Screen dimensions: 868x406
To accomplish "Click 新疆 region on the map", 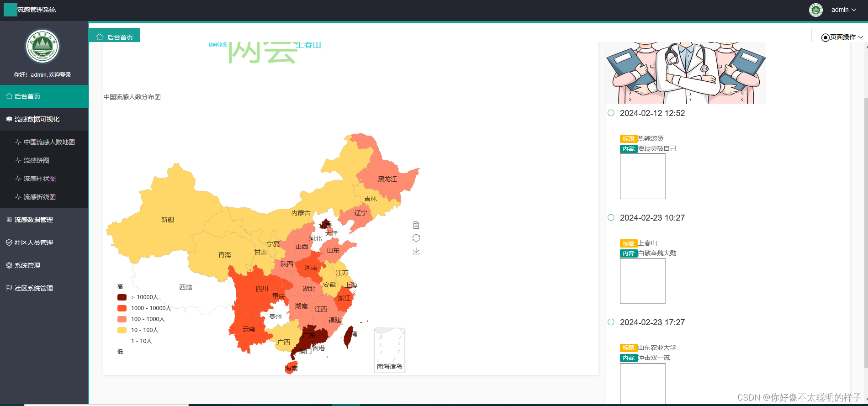I will click(x=168, y=220).
